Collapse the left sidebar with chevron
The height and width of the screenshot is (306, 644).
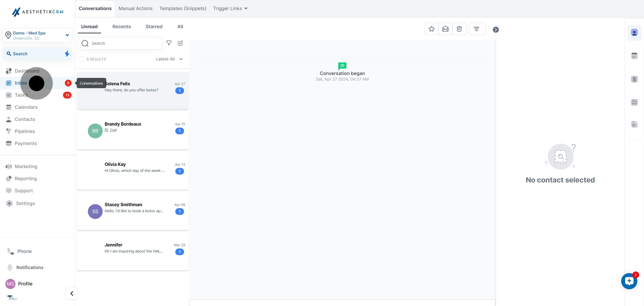coord(72,293)
